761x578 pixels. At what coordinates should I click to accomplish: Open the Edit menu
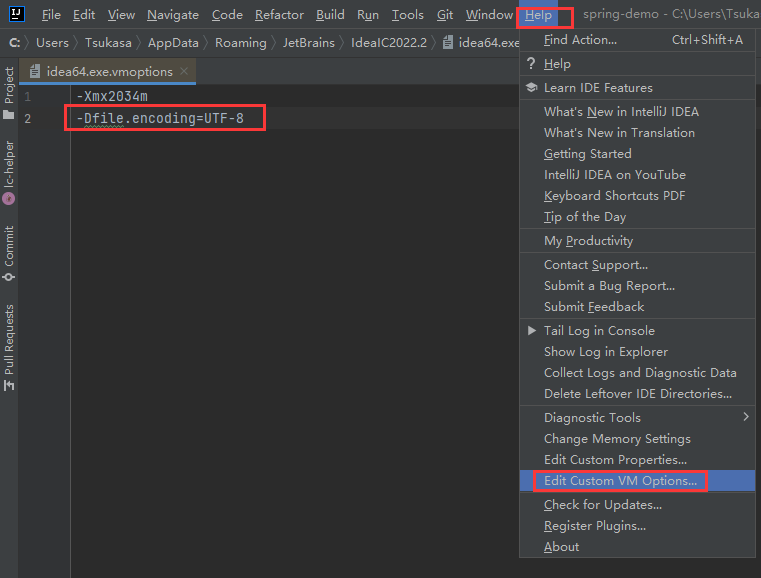[x=84, y=15]
